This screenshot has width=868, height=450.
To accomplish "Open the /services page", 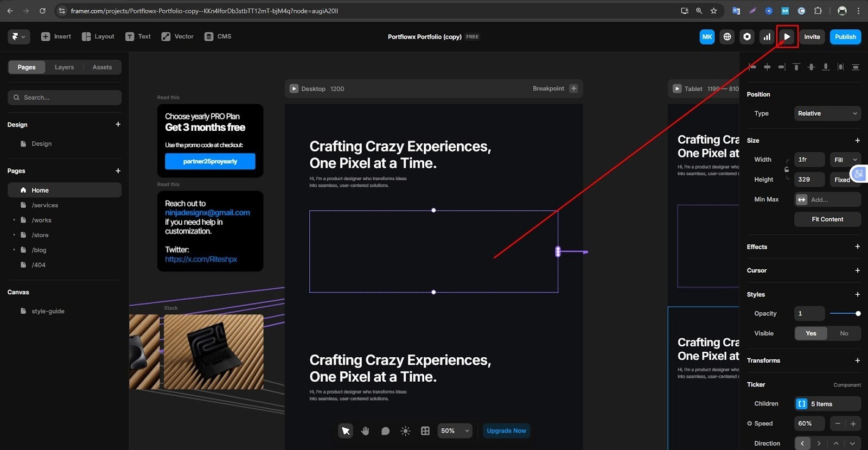I will click(x=65, y=205).
